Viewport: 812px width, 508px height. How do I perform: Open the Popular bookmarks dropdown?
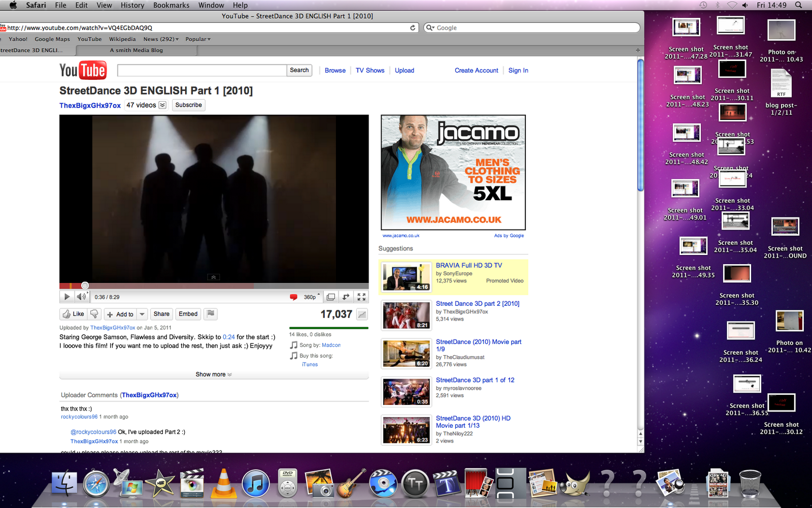point(198,39)
